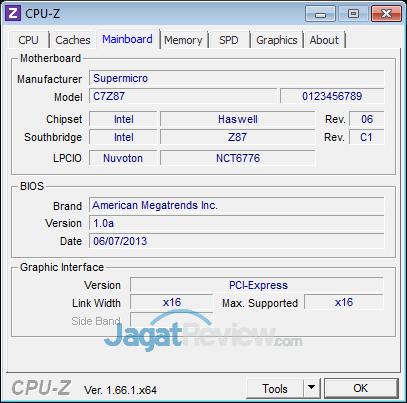Click the Chipset vendor value Intel
The height and width of the screenshot is (403, 407).
pos(123,119)
